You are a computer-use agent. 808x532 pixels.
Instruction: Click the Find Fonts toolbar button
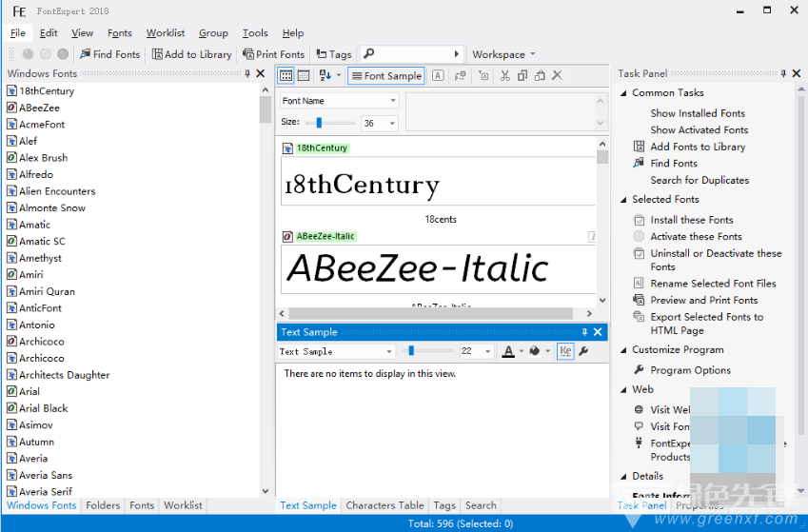coord(109,54)
